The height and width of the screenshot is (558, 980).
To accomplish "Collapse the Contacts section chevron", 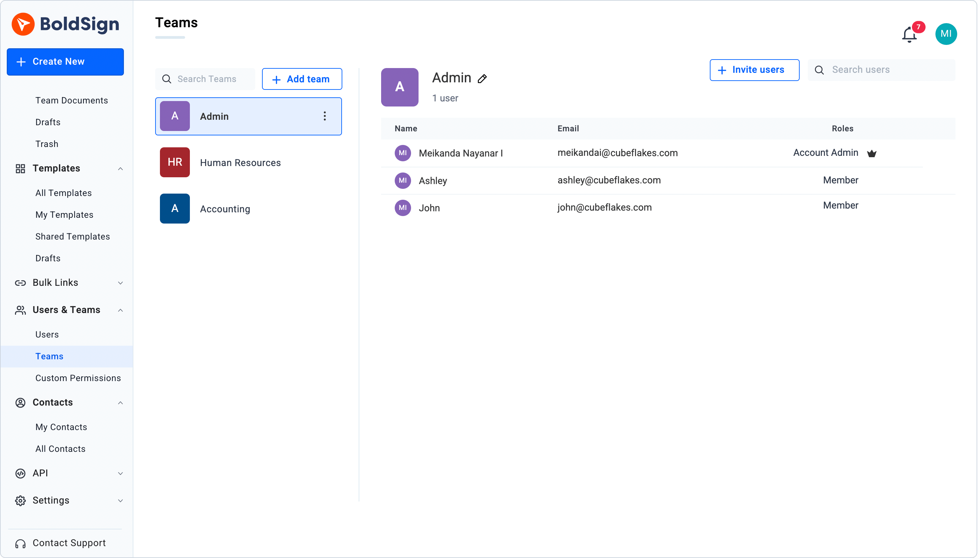I will tap(121, 404).
